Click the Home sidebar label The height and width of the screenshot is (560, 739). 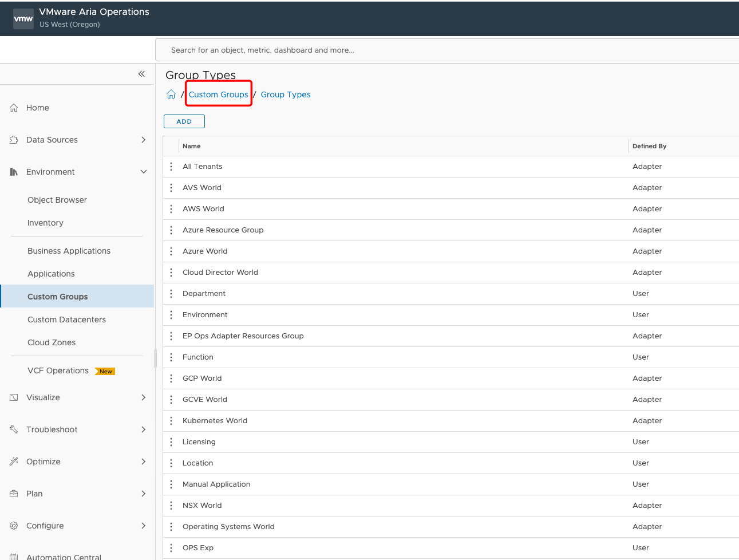38,108
